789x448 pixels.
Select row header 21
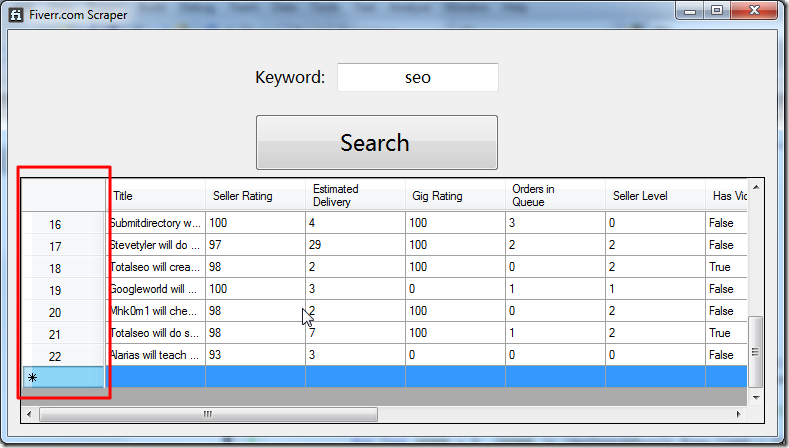(63, 333)
